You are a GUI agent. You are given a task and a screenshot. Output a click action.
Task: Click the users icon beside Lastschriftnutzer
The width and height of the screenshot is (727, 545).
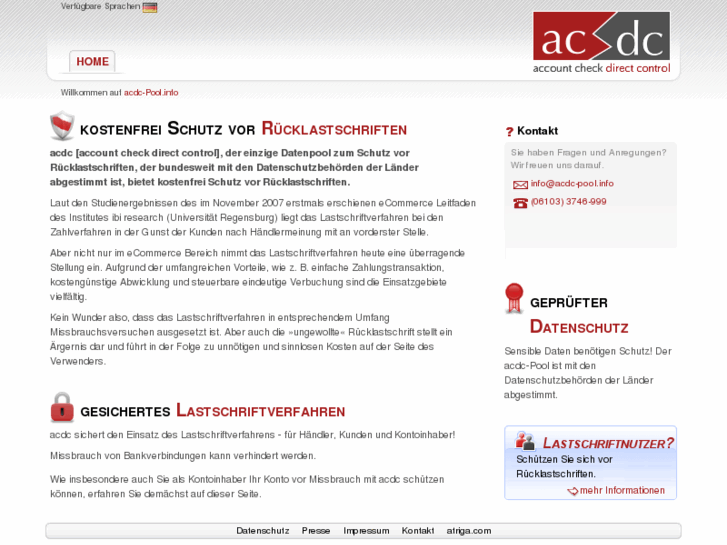tap(525, 441)
